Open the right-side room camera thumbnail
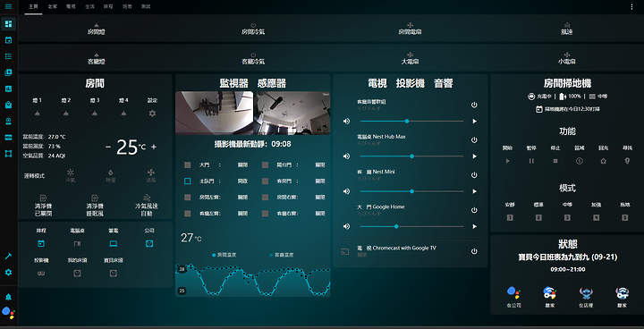The height and width of the screenshot is (329, 644). pos(292,113)
